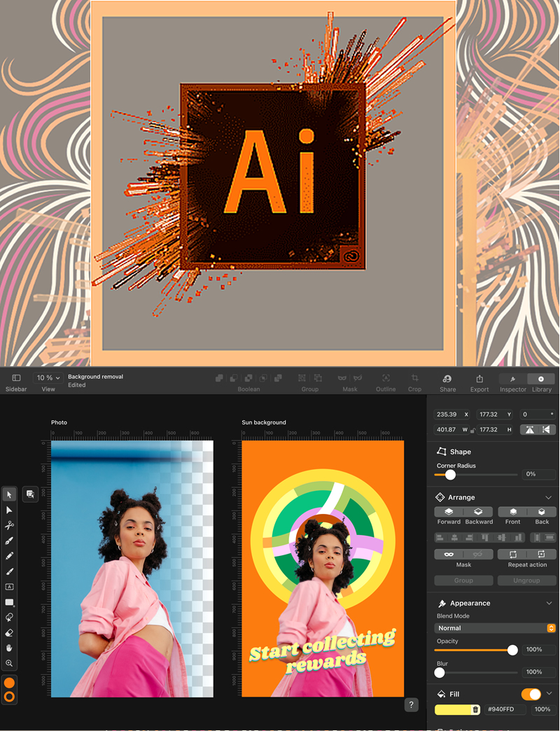Open the 10% zoom View dropdown
Screen dimensions: 560x731
(x=48, y=378)
